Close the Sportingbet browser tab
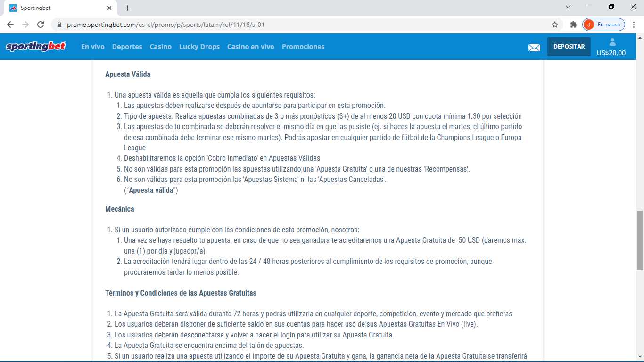 coord(109,8)
